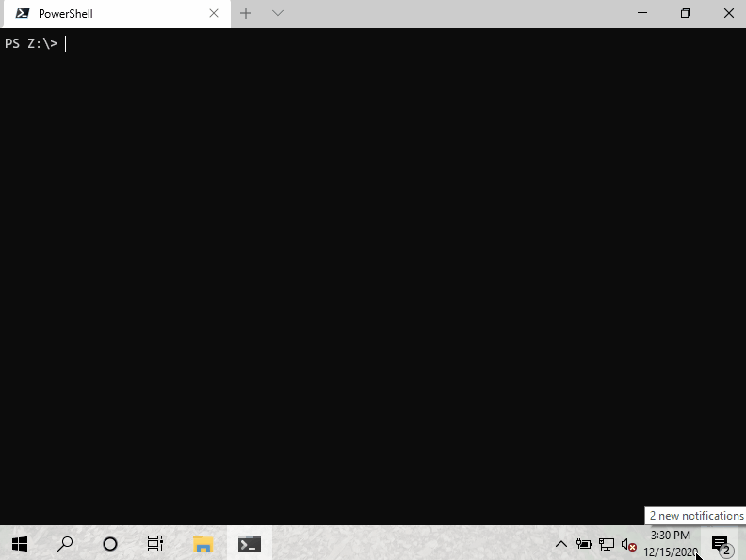Open the Action Center notifications icon
The height and width of the screenshot is (560, 746).
click(721, 544)
